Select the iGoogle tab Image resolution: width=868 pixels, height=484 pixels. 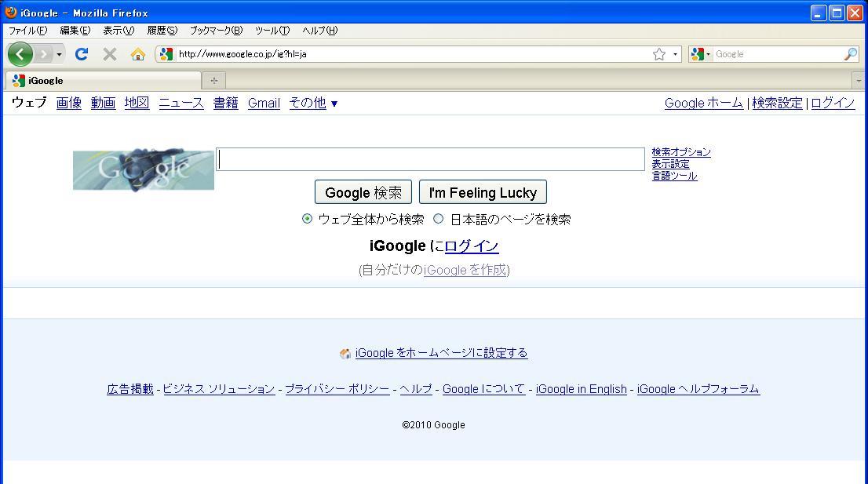point(104,81)
